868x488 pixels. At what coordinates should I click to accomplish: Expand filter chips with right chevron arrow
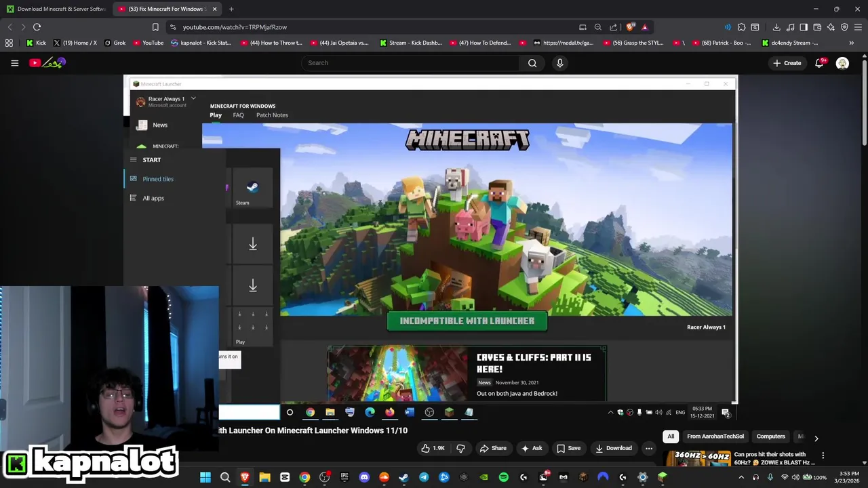coord(816,438)
